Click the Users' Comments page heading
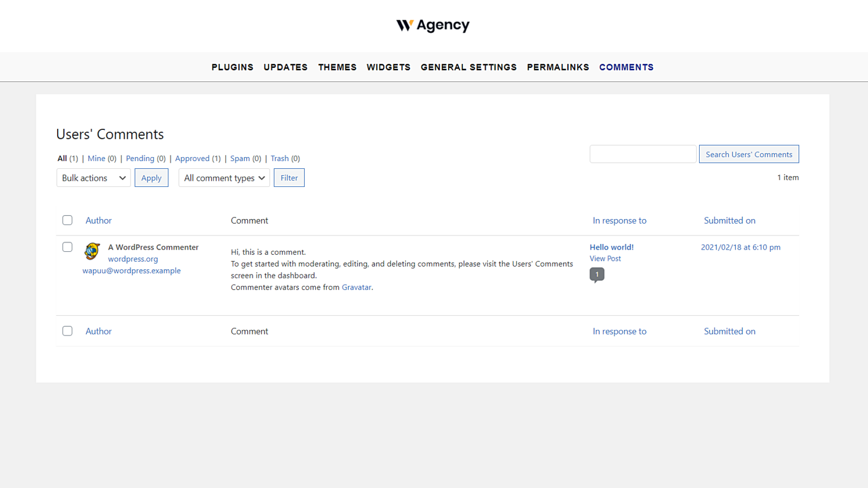This screenshot has width=868, height=488. point(110,134)
